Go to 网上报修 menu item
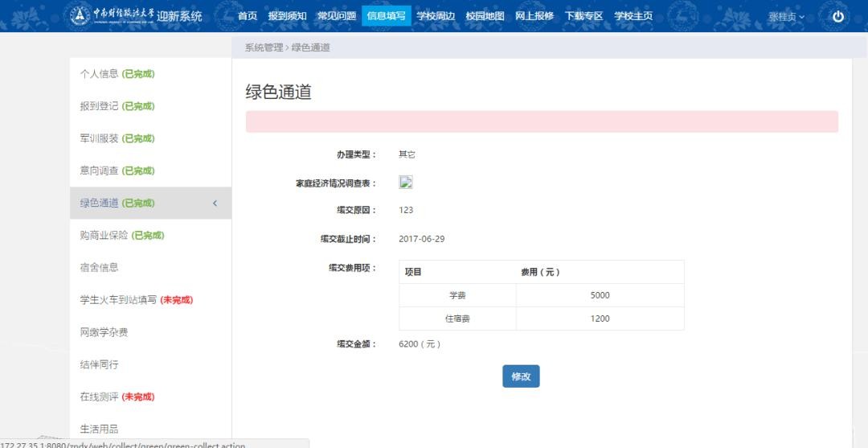868x448 pixels. [x=534, y=16]
